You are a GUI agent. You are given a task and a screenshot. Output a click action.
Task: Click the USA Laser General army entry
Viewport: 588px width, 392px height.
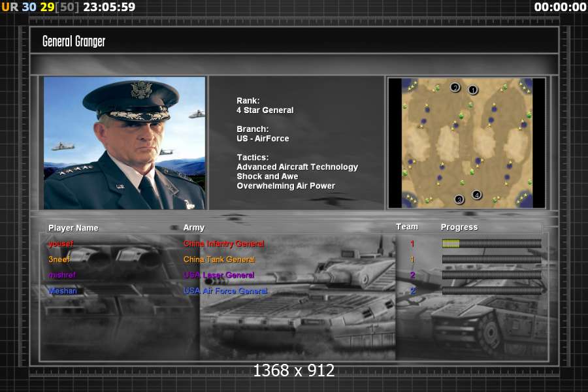219,275
